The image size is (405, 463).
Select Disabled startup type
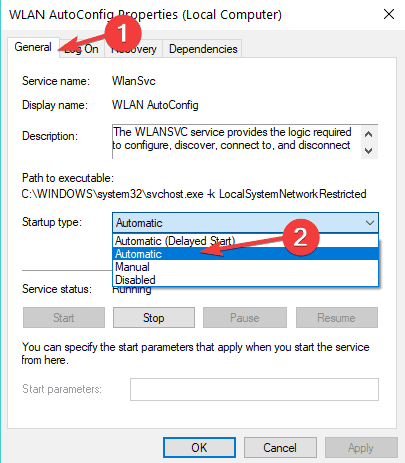point(246,279)
